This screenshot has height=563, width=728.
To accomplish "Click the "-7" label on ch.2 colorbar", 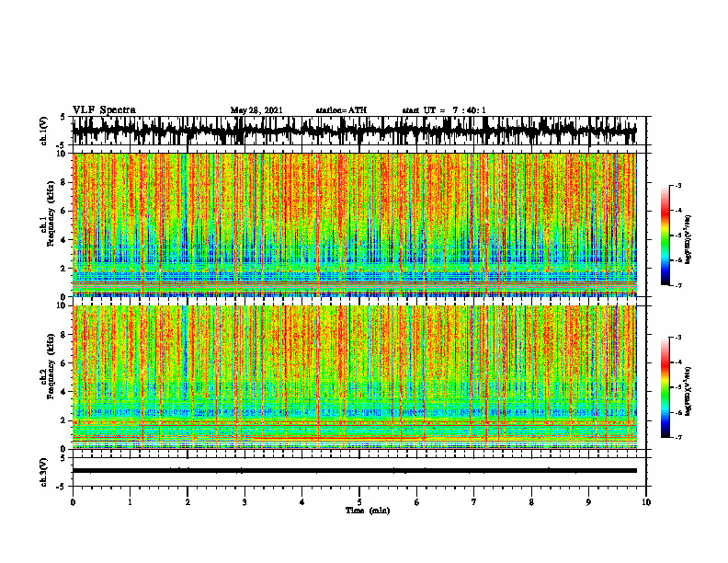I will pos(678,437).
